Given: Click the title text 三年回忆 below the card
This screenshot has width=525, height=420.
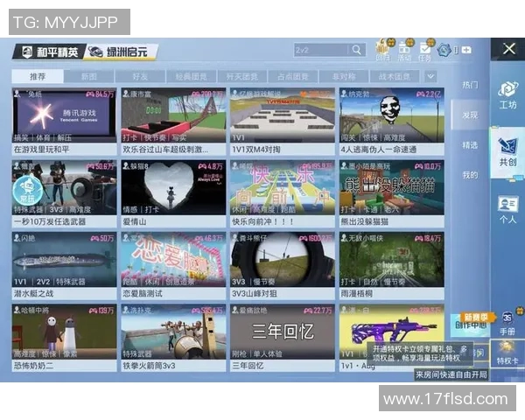Looking at the screenshot, I should click(x=248, y=366).
